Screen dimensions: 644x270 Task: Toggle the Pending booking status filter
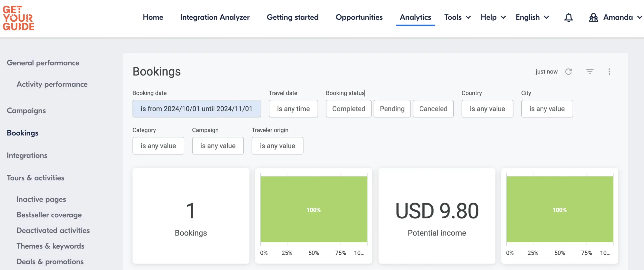pyautogui.click(x=392, y=109)
